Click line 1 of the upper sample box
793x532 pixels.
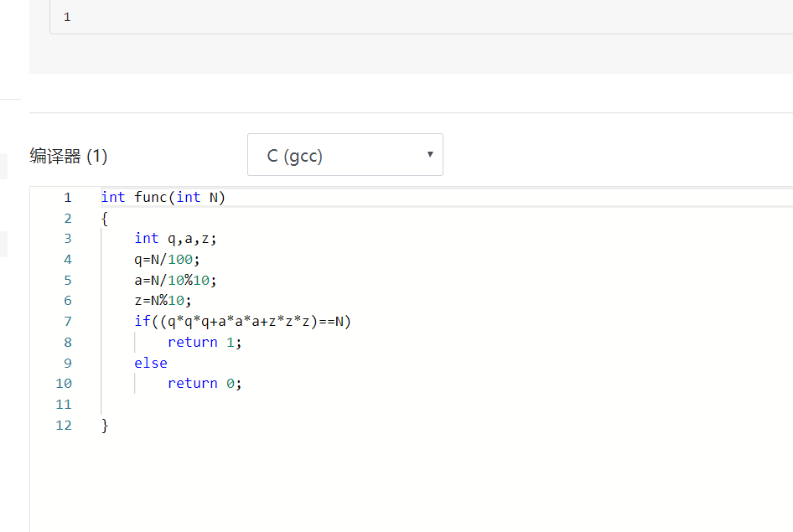click(67, 17)
